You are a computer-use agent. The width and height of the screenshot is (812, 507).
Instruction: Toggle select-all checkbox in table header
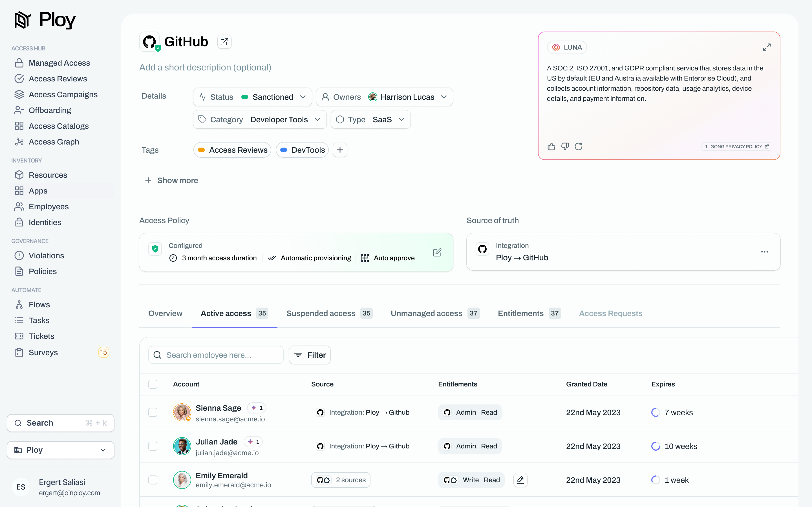[153, 384]
